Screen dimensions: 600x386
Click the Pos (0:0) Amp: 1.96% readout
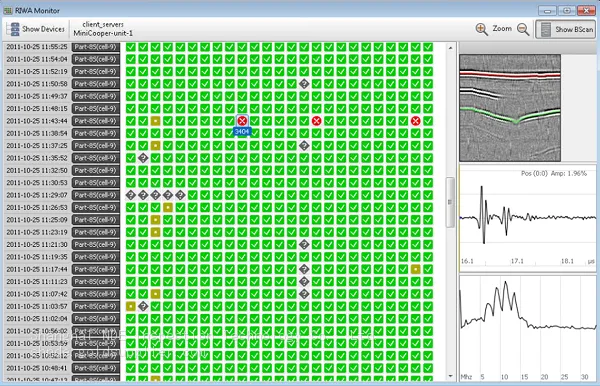tap(554, 173)
